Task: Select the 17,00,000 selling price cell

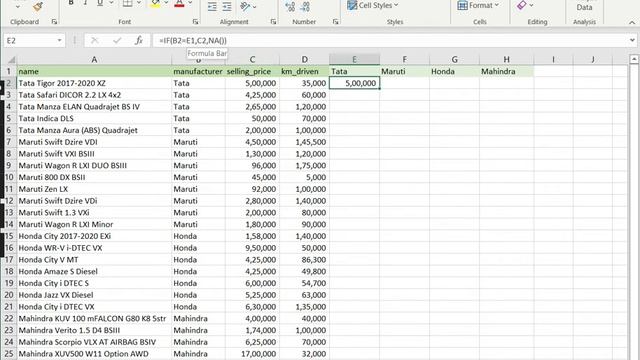Action: tap(252, 354)
